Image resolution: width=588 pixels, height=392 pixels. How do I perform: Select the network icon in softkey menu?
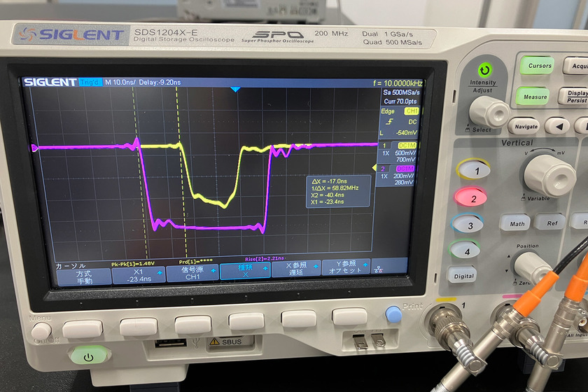click(x=379, y=269)
